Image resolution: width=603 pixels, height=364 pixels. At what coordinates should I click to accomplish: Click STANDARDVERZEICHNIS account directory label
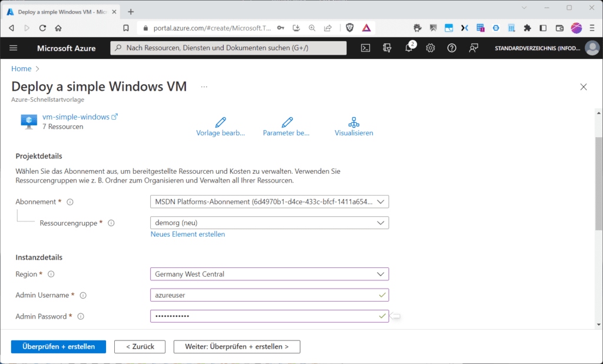(x=538, y=48)
